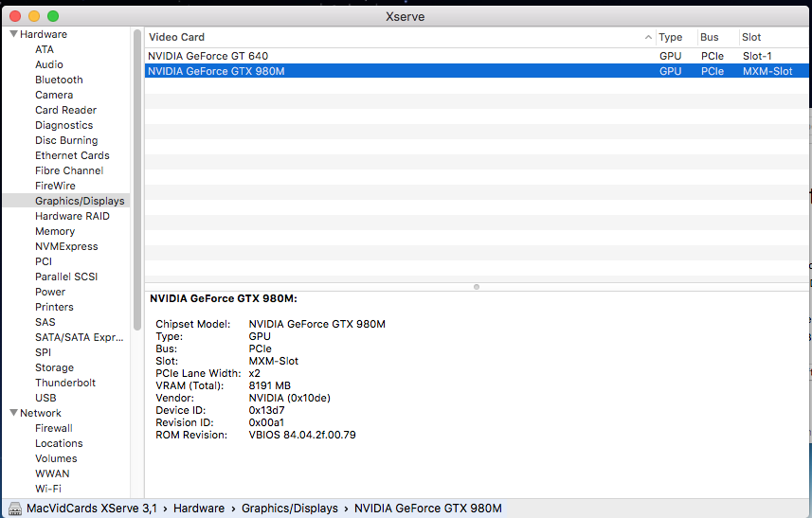This screenshot has height=518, width=812.
Task: Click the Revision ID value 0x00a1
Action: point(266,422)
